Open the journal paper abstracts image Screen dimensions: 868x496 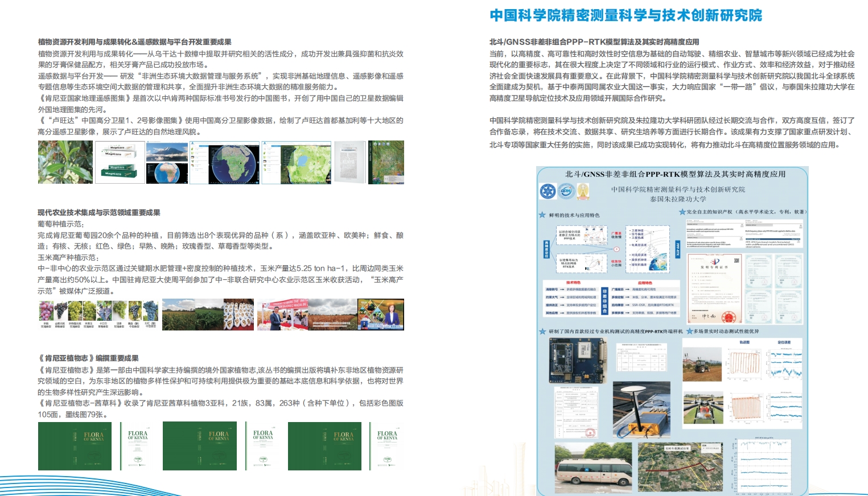(x=746, y=233)
